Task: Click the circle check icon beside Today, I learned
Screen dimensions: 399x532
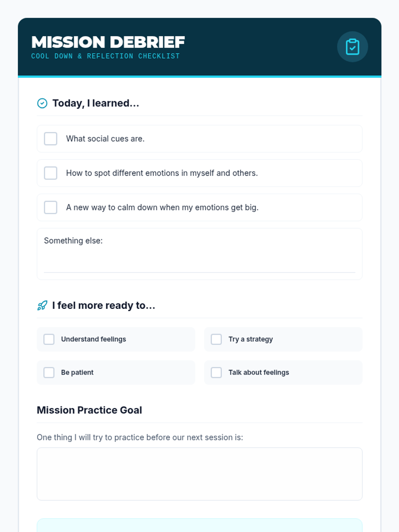Action: click(x=42, y=103)
